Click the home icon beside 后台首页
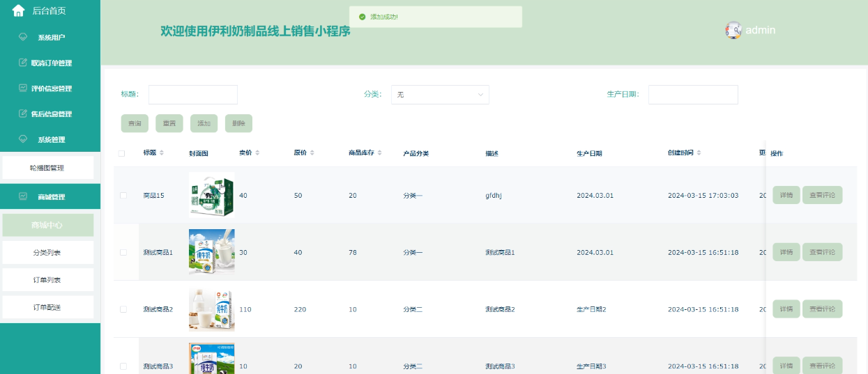 [19, 10]
